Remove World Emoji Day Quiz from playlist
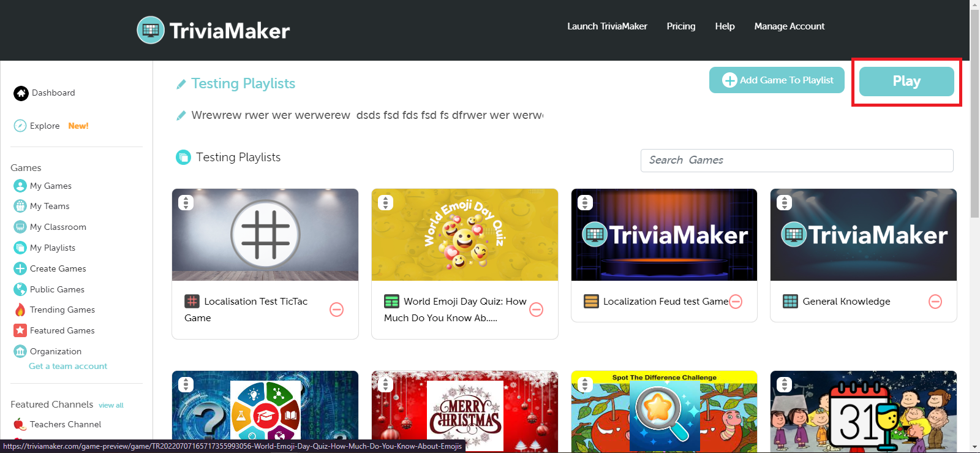The height and width of the screenshot is (453, 980). click(x=537, y=310)
